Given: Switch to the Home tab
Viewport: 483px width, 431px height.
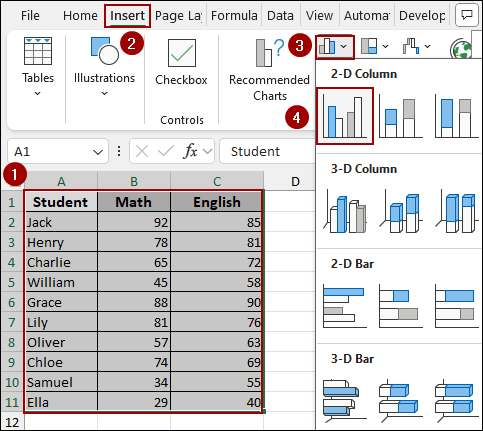Looking at the screenshot, I should coord(80,16).
